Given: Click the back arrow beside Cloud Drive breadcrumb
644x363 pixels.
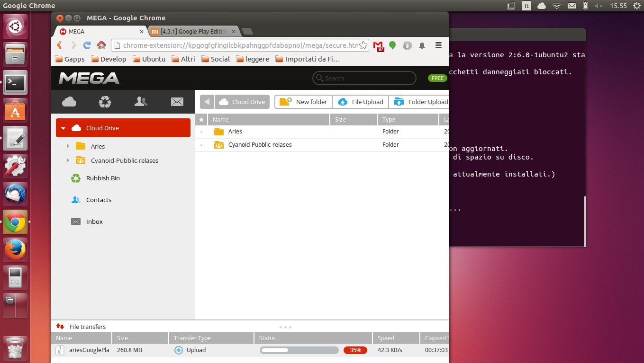Looking at the screenshot, I should pyautogui.click(x=207, y=102).
